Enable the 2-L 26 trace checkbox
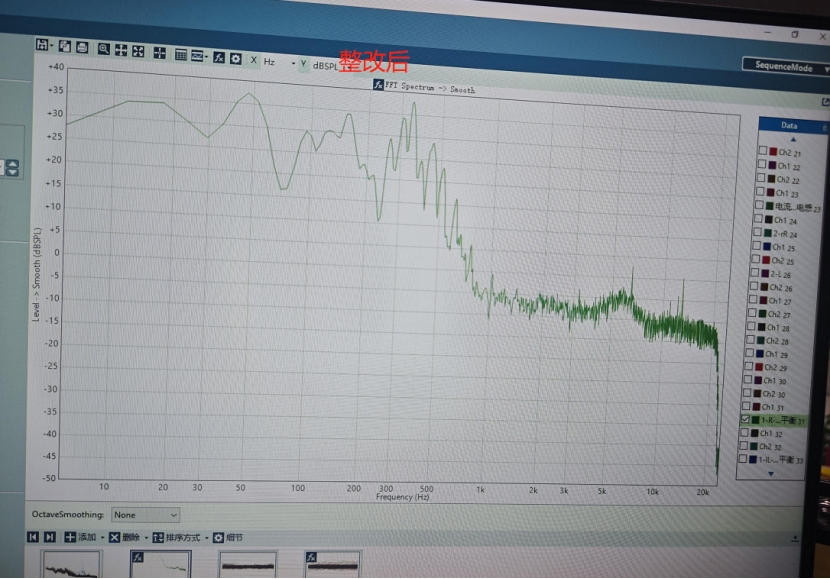The height and width of the screenshot is (579, 830). (x=755, y=272)
